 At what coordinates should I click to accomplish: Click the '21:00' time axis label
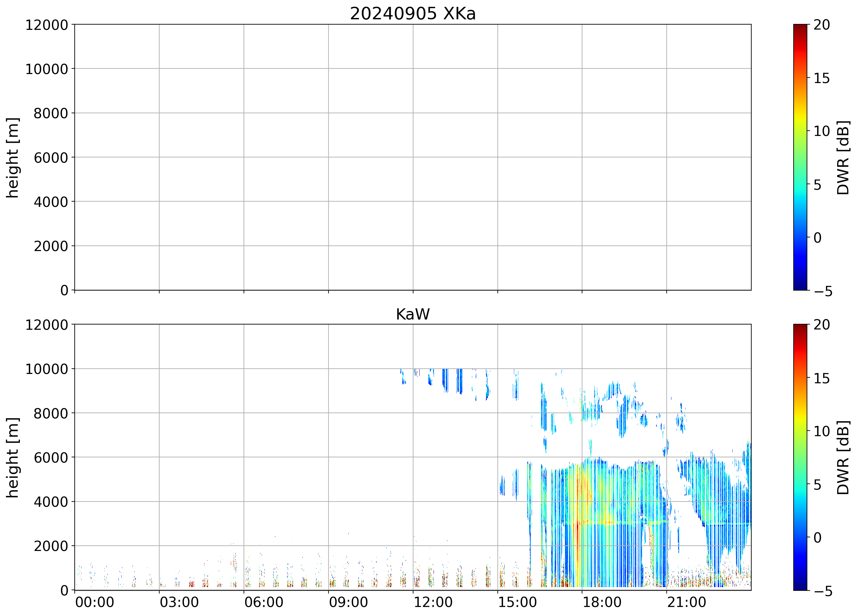[686, 602]
